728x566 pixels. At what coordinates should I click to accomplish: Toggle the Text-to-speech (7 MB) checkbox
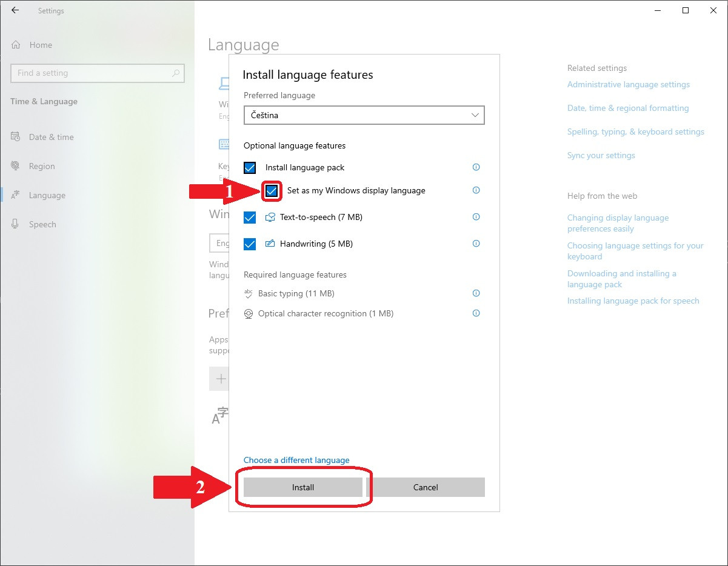(250, 218)
